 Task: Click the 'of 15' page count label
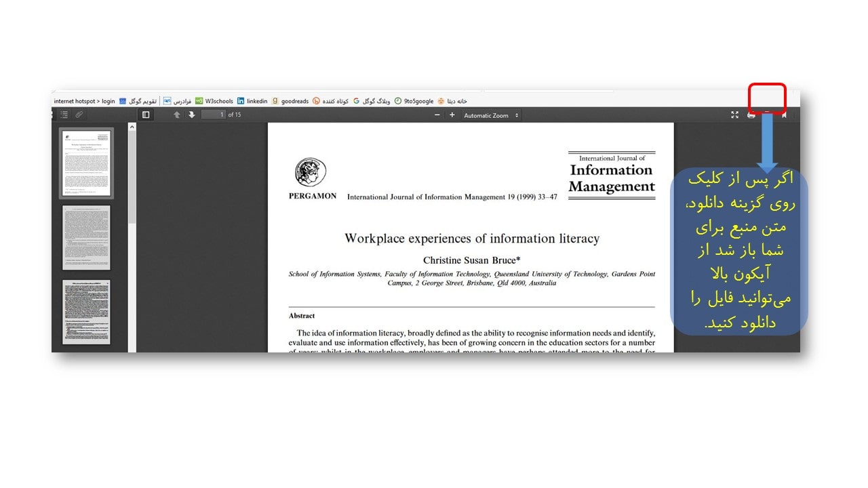(x=235, y=115)
